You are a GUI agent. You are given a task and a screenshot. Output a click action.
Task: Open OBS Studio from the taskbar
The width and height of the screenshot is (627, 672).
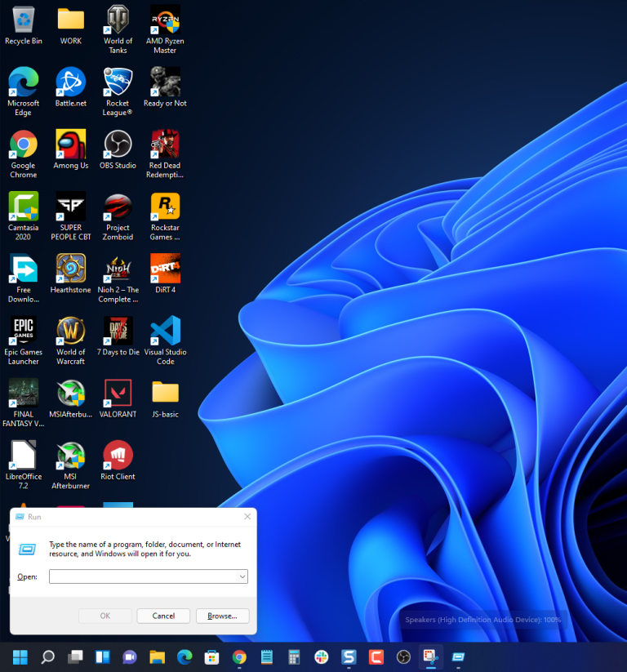coord(403,657)
